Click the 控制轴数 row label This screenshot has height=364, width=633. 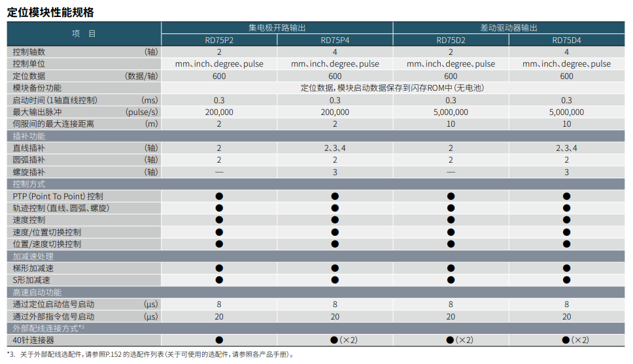click(29, 52)
